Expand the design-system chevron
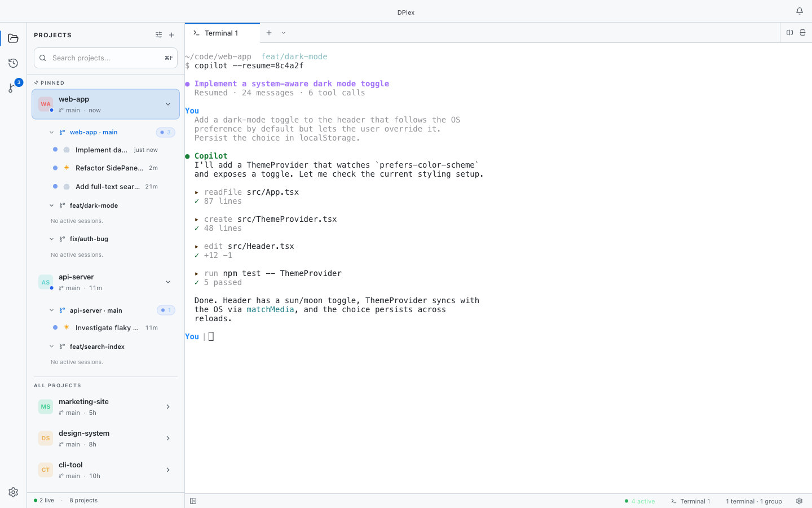Image resolution: width=812 pixels, height=508 pixels. click(167, 438)
